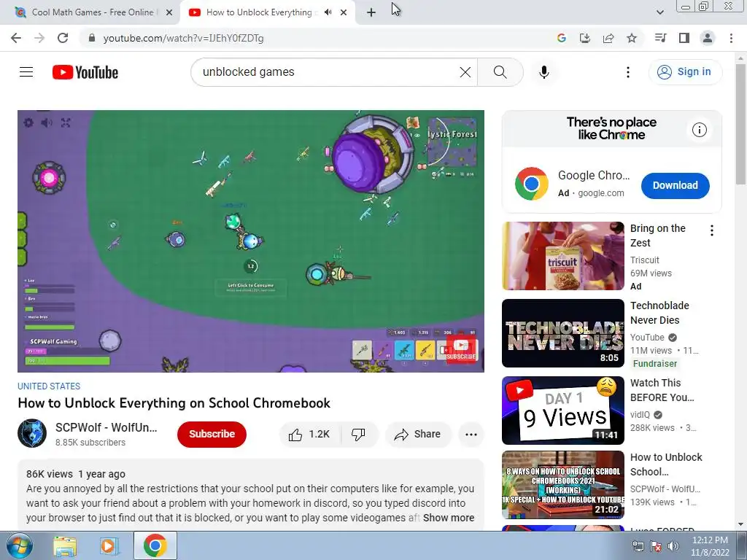Close the YouTube video tab
Image resolution: width=747 pixels, height=560 pixels.
click(344, 13)
